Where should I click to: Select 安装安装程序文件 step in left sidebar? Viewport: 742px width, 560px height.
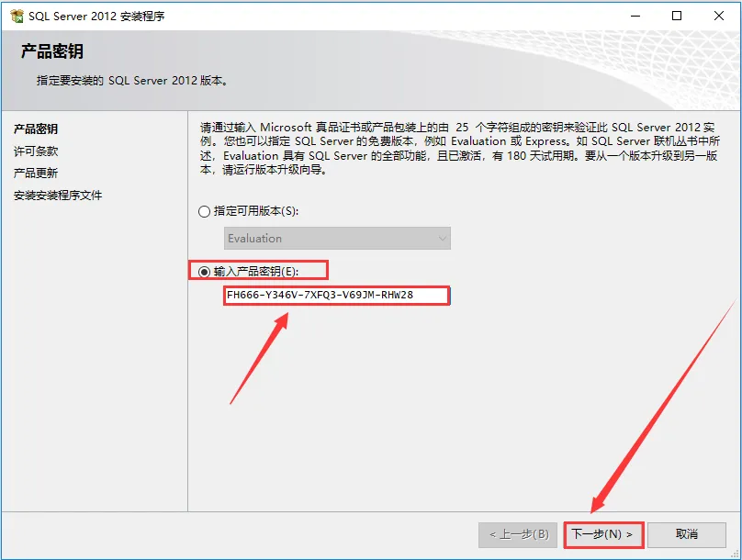58,196
